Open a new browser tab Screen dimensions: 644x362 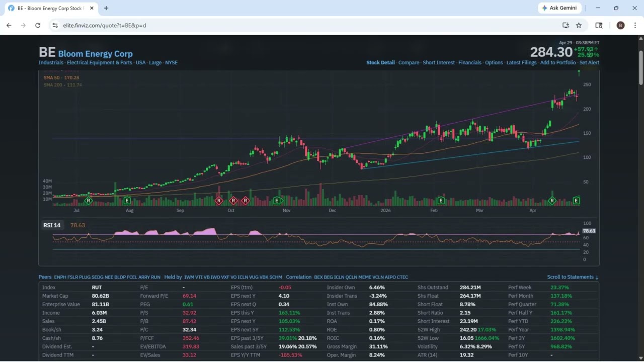tap(106, 8)
